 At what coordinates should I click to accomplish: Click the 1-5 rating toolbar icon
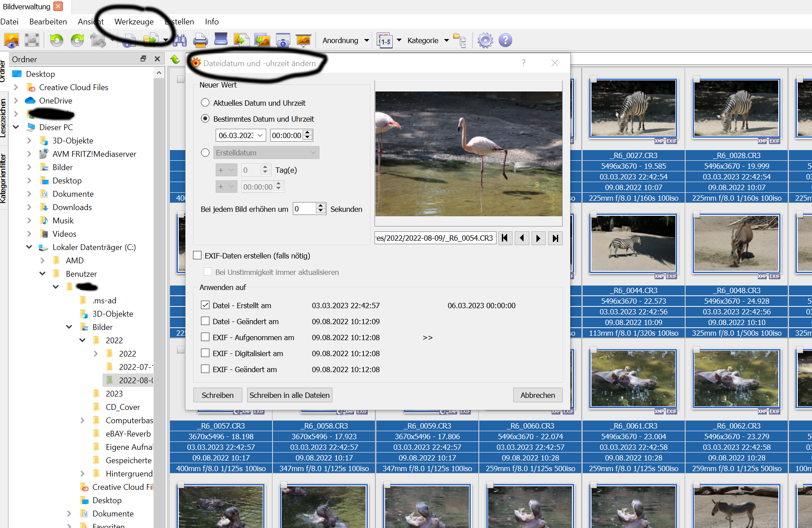pyautogui.click(x=385, y=40)
